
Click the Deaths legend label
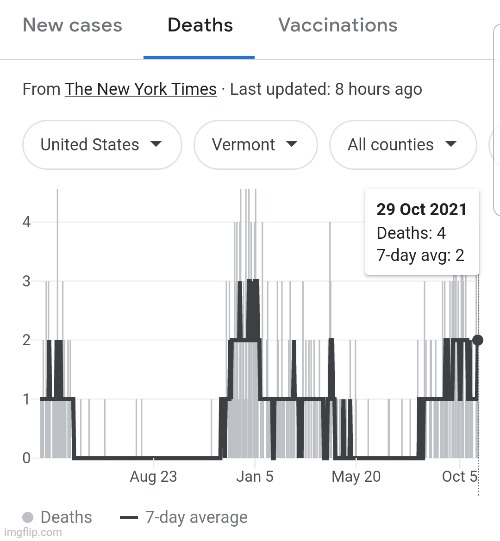pos(66,517)
